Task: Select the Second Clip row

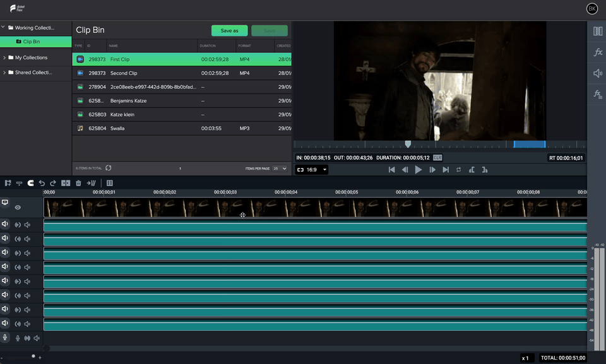Action: 182,73
